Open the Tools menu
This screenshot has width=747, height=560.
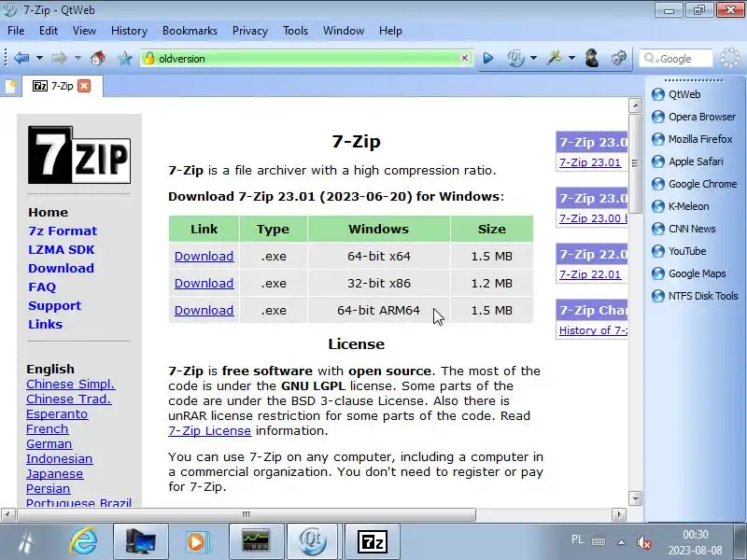tap(295, 31)
